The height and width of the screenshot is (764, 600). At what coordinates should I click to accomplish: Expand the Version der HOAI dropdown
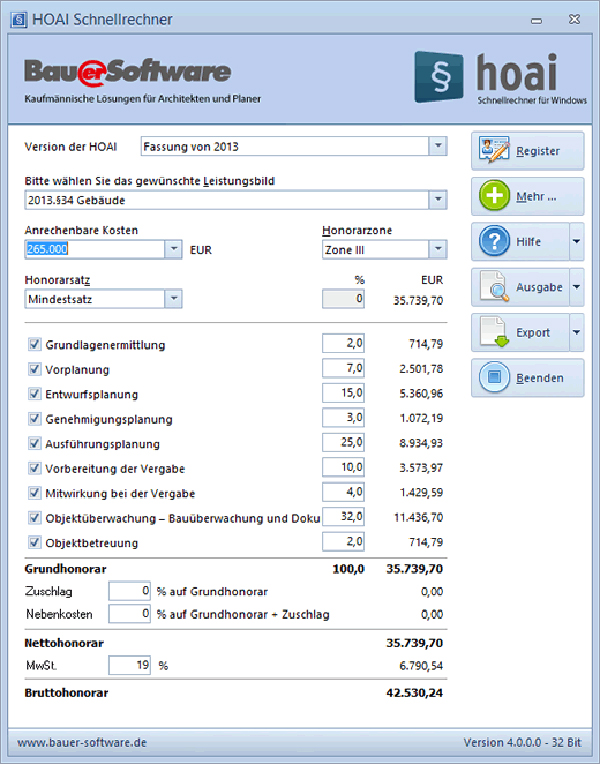(x=437, y=146)
